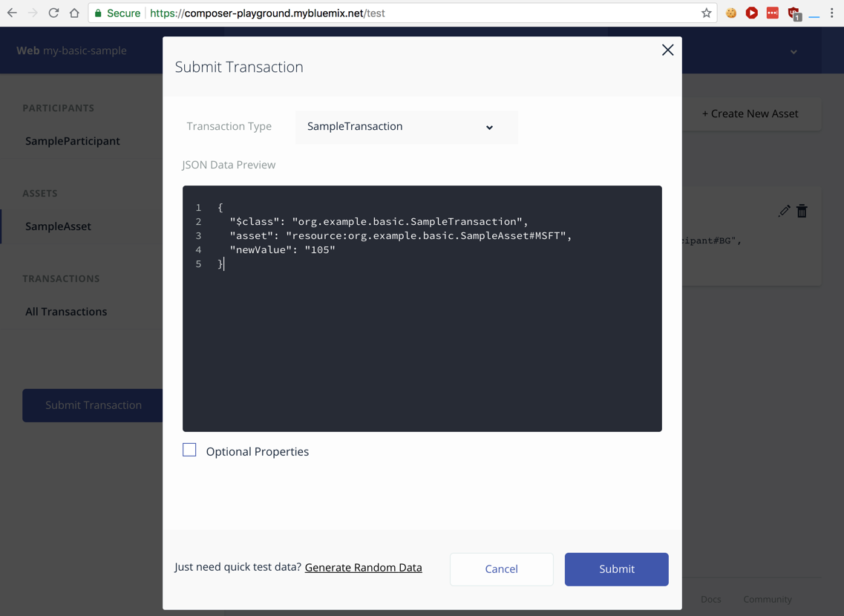
Task: Click the shield extension icon with badge
Action: click(794, 13)
